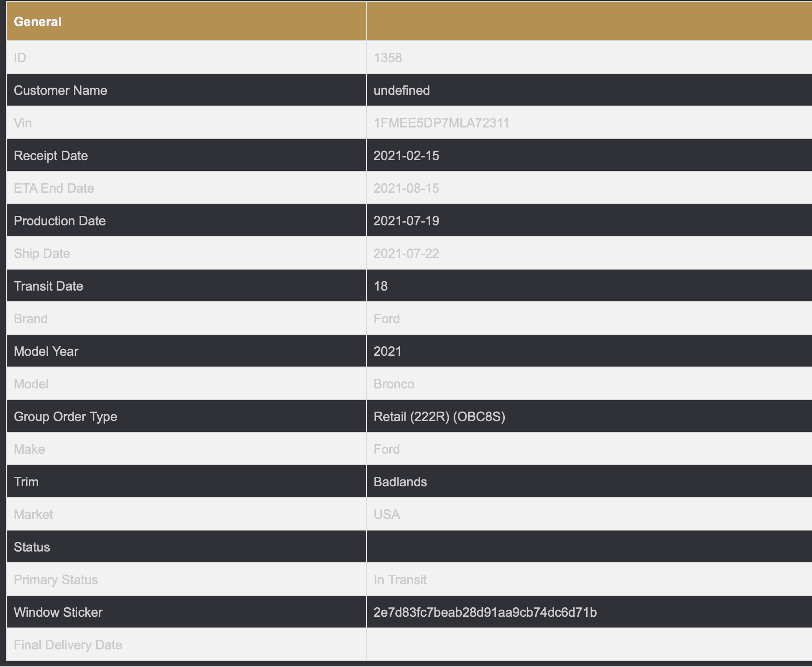This screenshot has width=812, height=667.
Task: Select the Customer Name label
Action: tap(61, 90)
